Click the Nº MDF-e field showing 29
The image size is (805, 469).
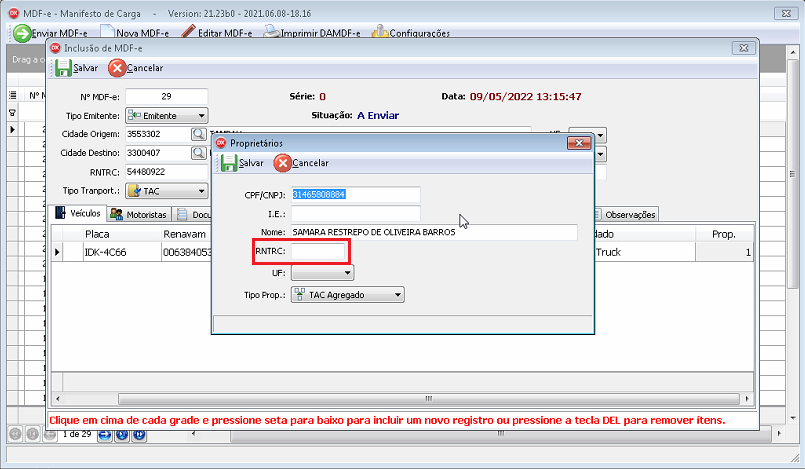[166, 96]
